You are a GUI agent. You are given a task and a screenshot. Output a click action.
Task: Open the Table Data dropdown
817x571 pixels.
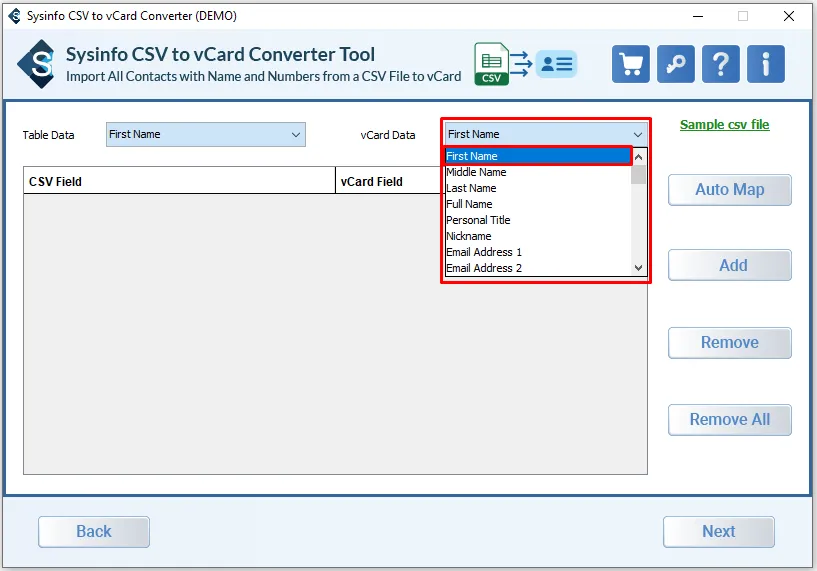tap(206, 134)
